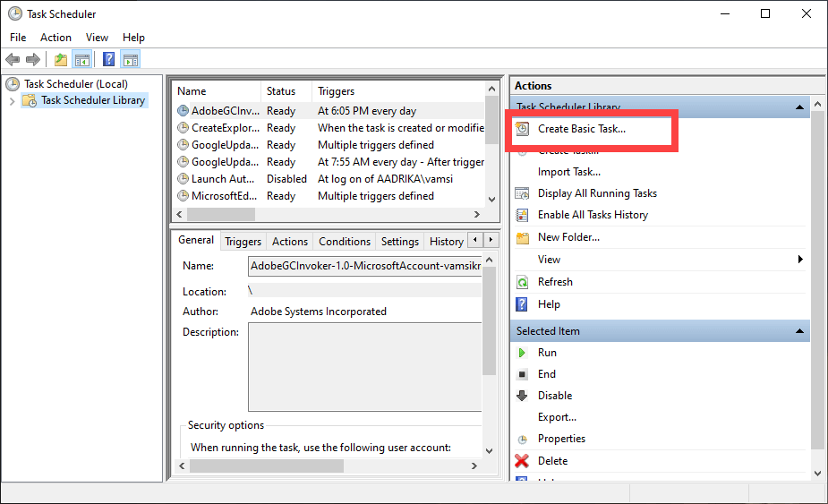
Task: Open the Action menu
Action: 55,38
